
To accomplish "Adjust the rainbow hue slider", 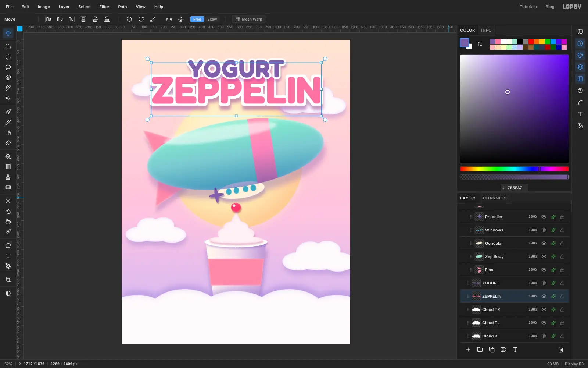I will tap(514, 169).
